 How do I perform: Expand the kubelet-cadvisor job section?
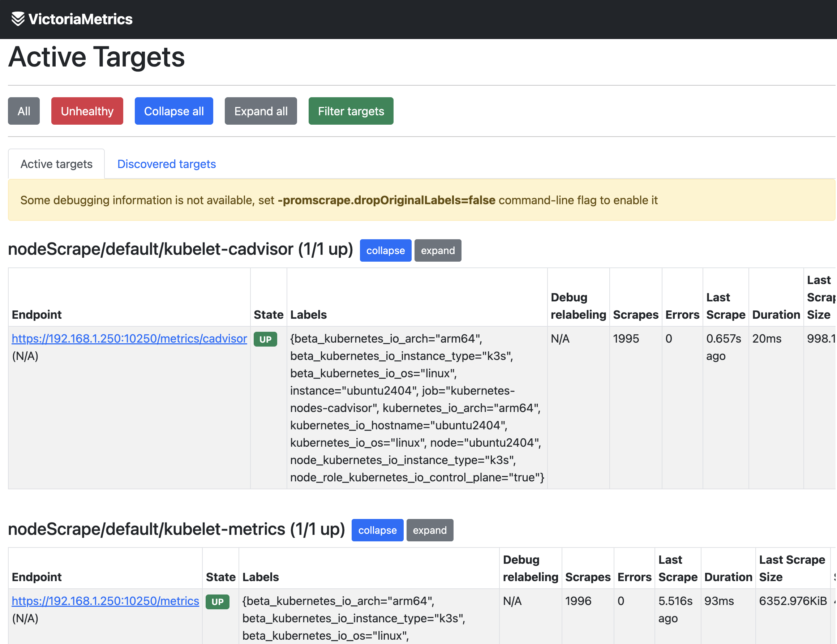437,251
